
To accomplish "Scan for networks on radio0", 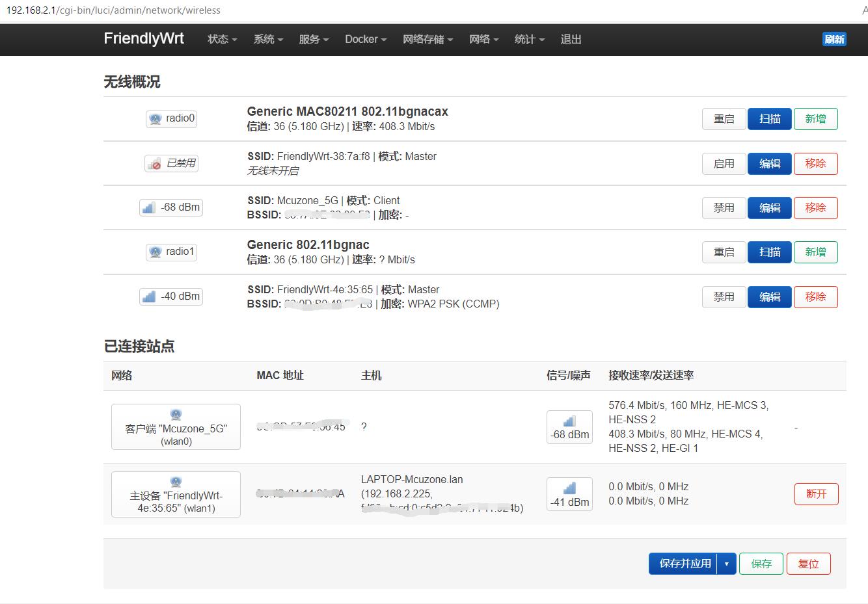I will [770, 118].
